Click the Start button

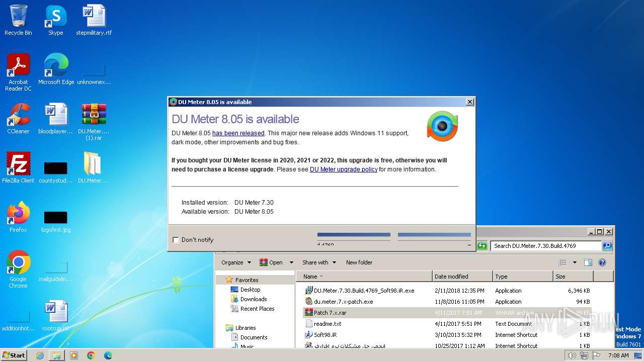coord(14,355)
